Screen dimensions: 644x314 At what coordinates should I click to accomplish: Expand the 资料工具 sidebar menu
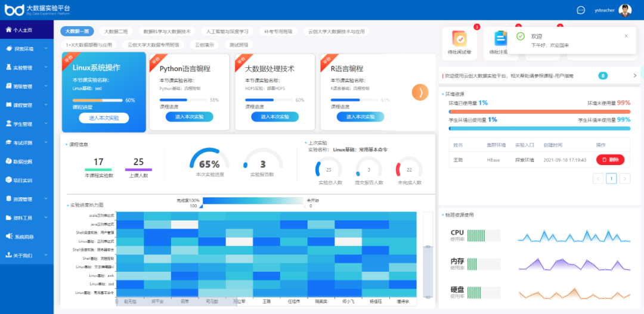pyautogui.click(x=45, y=217)
